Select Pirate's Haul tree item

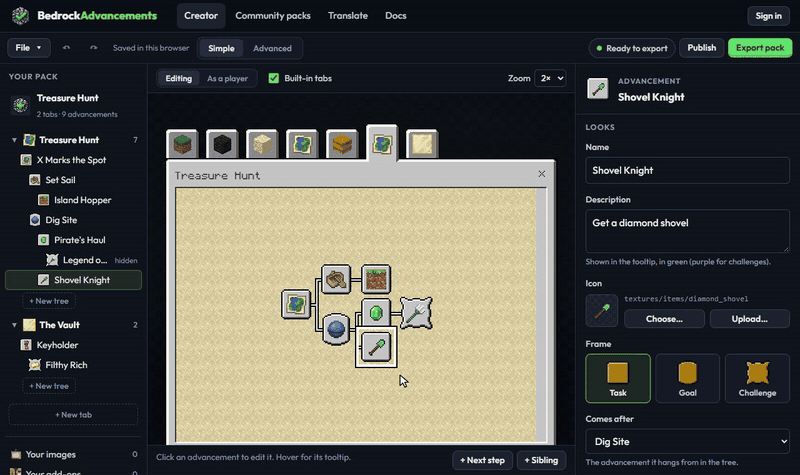(73, 240)
